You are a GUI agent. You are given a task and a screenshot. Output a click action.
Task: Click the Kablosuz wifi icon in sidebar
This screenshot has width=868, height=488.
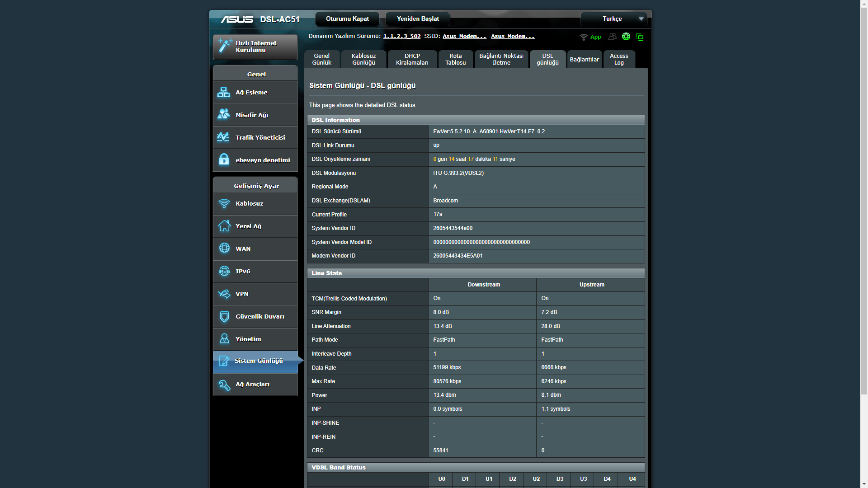pyautogui.click(x=224, y=204)
